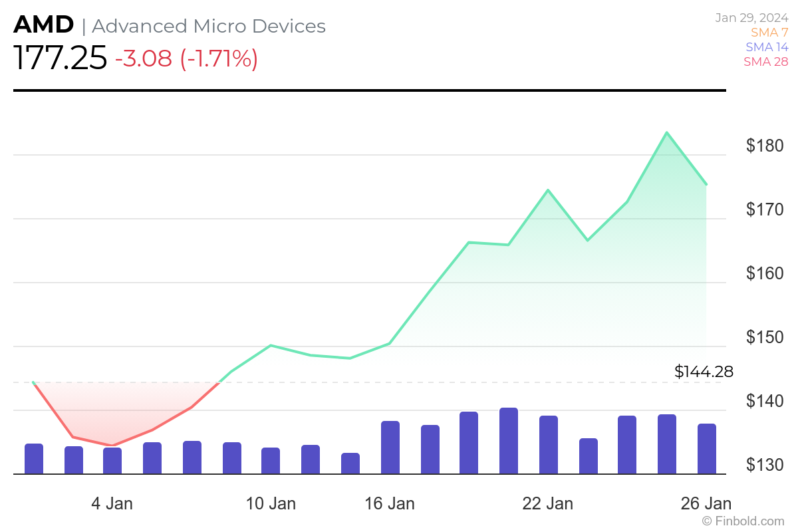
Task: Click the highest price peak on the green line
Action: 666,133
